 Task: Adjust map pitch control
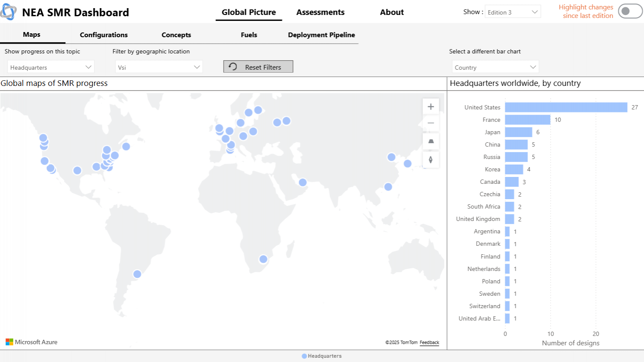pos(431,141)
